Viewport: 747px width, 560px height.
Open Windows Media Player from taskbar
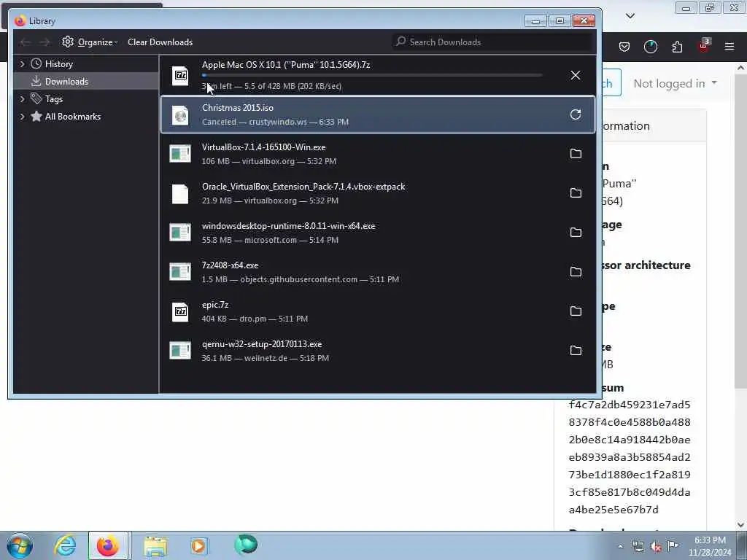pos(198,545)
